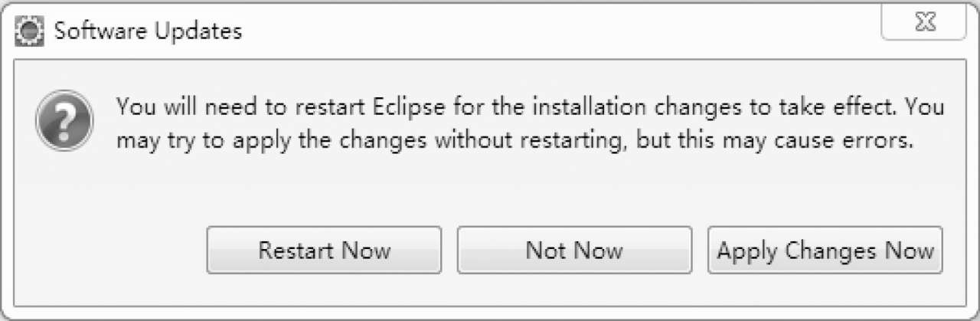Click the question mark icon
This screenshot has height=321, width=980.
65,121
